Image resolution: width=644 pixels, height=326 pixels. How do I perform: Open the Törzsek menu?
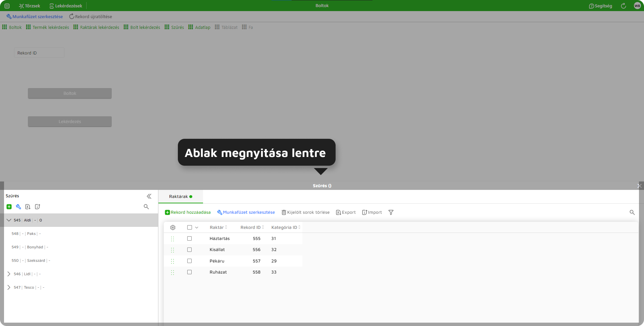click(30, 6)
